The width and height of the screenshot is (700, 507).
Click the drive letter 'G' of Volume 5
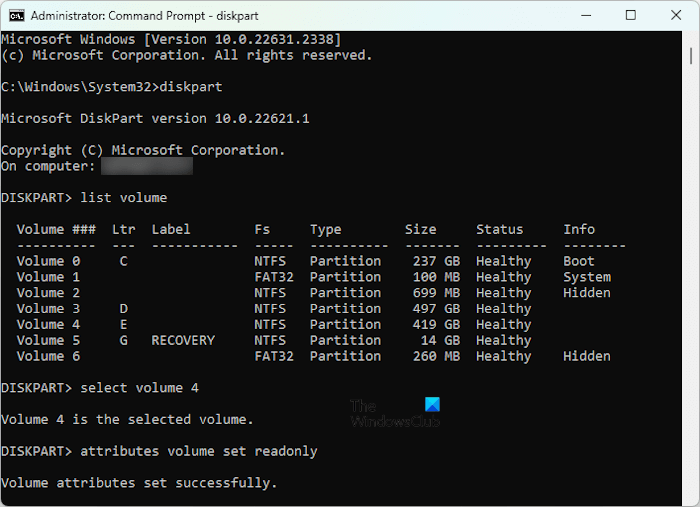coord(124,341)
